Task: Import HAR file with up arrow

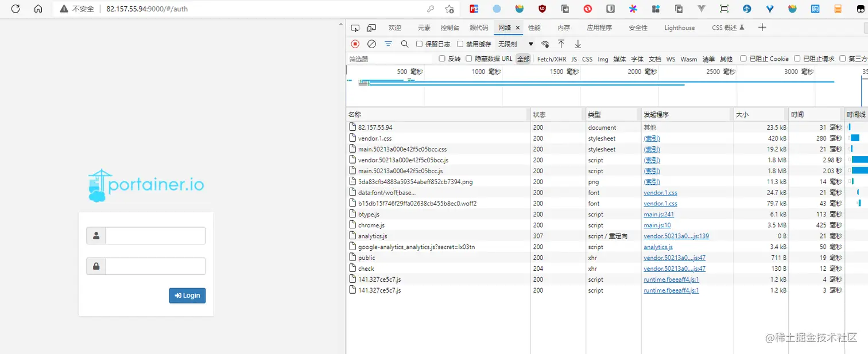Action: tap(561, 44)
